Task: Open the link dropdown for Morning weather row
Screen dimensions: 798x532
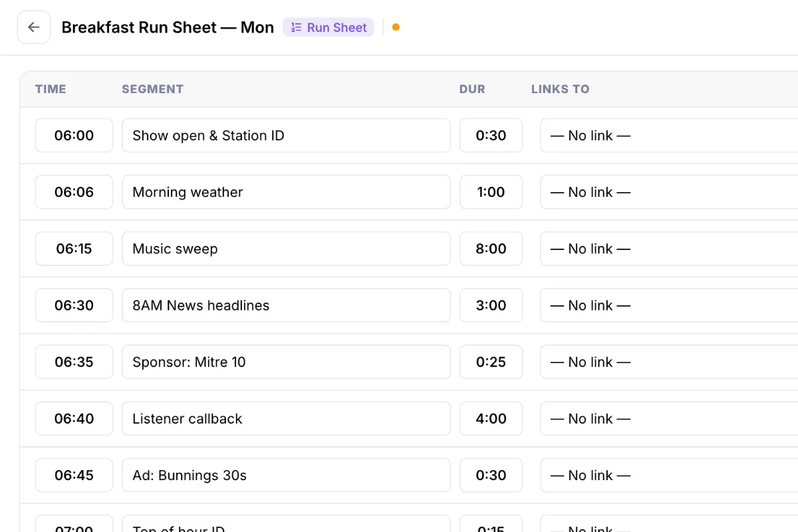Action: click(x=669, y=192)
